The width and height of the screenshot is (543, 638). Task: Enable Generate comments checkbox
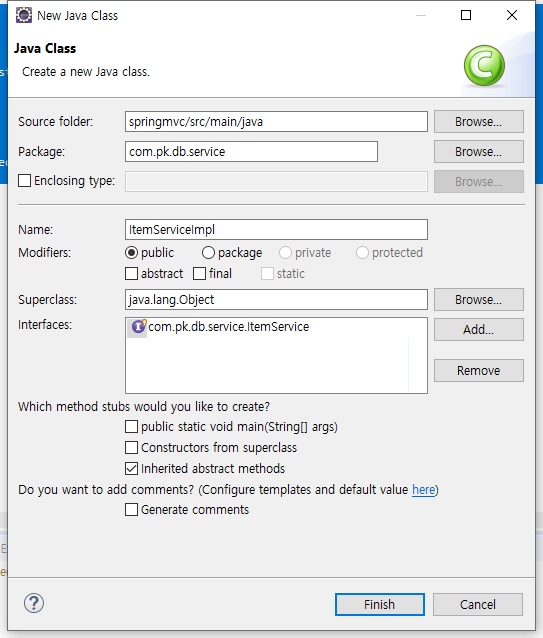point(131,509)
